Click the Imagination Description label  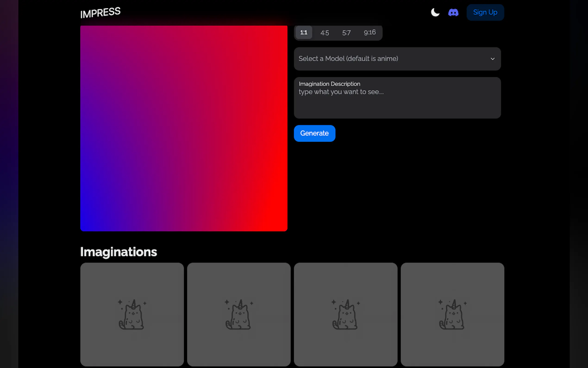(329, 84)
